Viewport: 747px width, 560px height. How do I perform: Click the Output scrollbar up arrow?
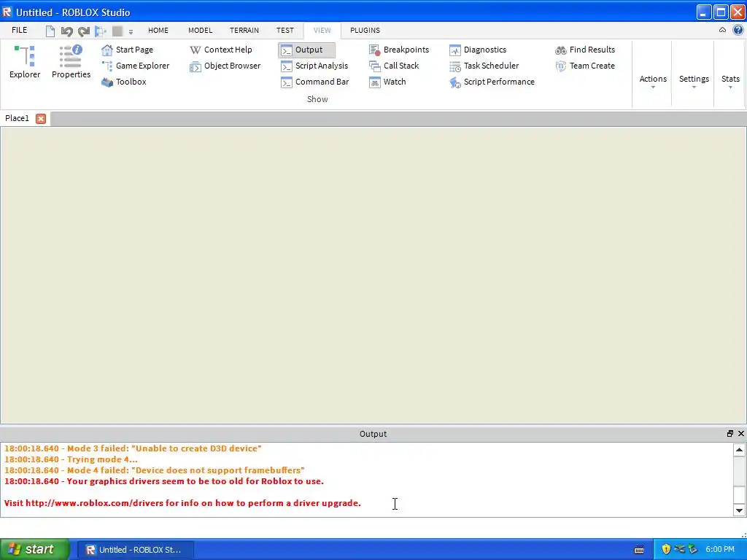(x=739, y=449)
